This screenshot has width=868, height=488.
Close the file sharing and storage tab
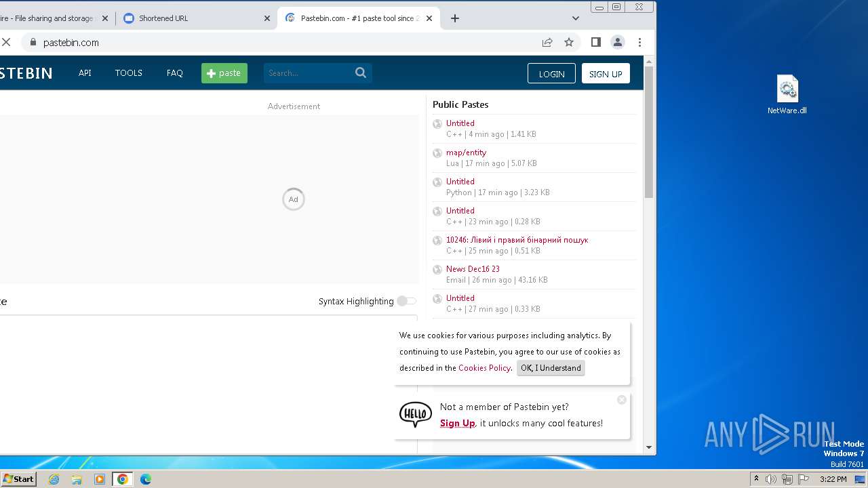(x=105, y=18)
